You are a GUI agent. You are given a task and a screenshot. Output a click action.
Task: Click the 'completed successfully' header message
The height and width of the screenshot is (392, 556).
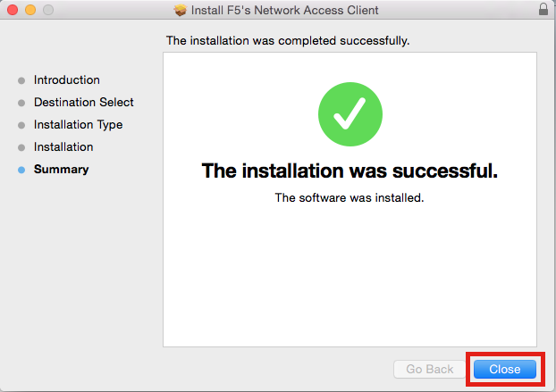(x=288, y=41)
